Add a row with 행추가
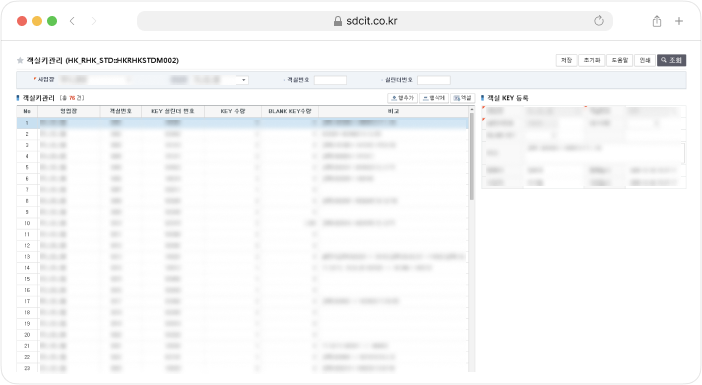Viewport: 702px width, 385px height. point(402,98)
